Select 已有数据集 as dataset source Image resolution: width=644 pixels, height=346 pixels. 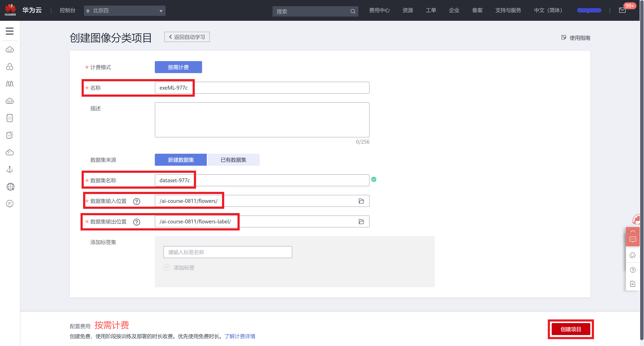[x=233, y=160]
